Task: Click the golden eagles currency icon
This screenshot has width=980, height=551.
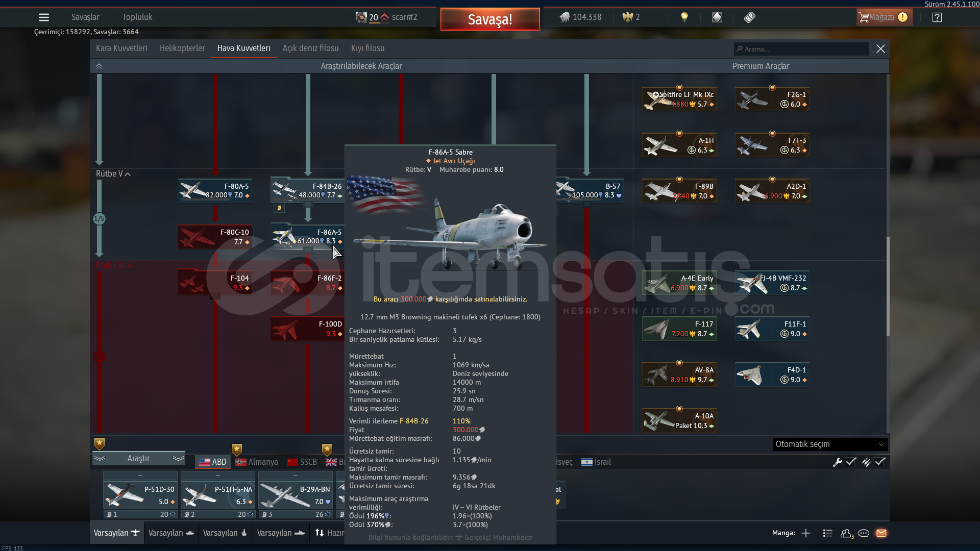Action: (628, 17)
